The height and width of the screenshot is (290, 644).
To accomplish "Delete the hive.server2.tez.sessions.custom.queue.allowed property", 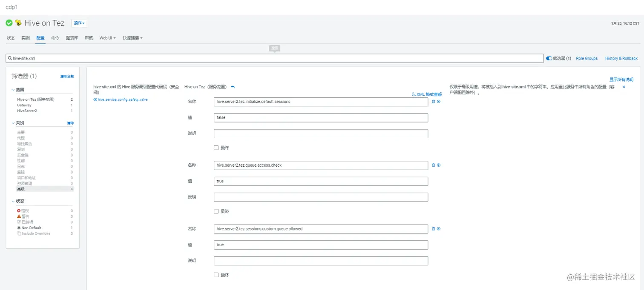I will tap(434, 229).
